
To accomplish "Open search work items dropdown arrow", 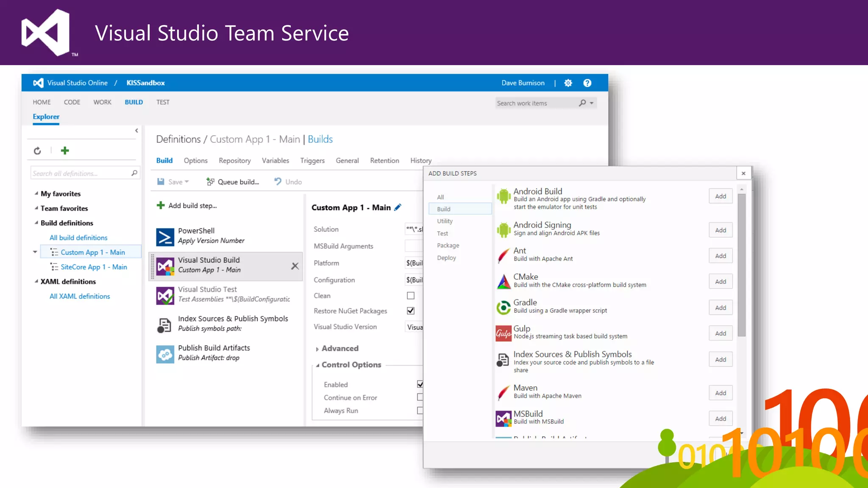I will [592, 103].
